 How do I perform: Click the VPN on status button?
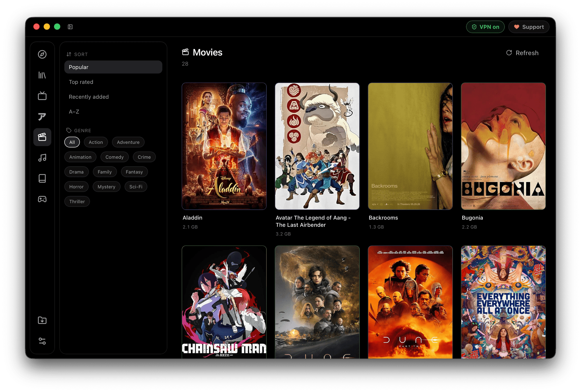[x=485, y=27]
